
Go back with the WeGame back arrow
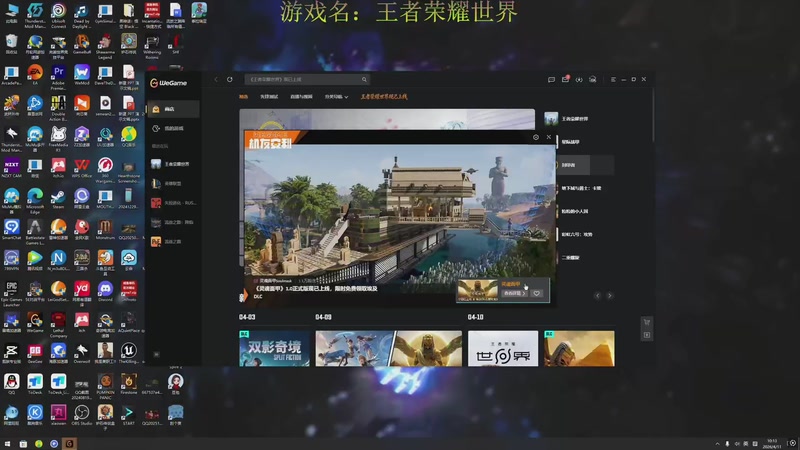216,80
